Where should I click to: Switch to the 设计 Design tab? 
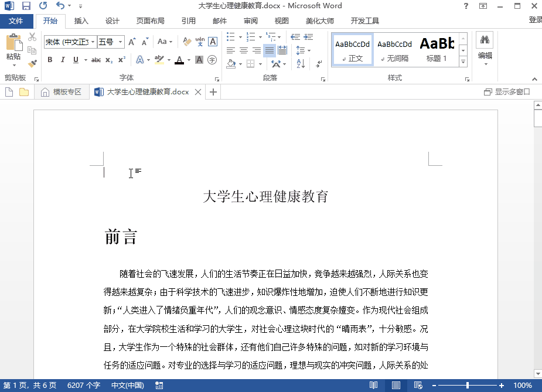click(113, 21)
